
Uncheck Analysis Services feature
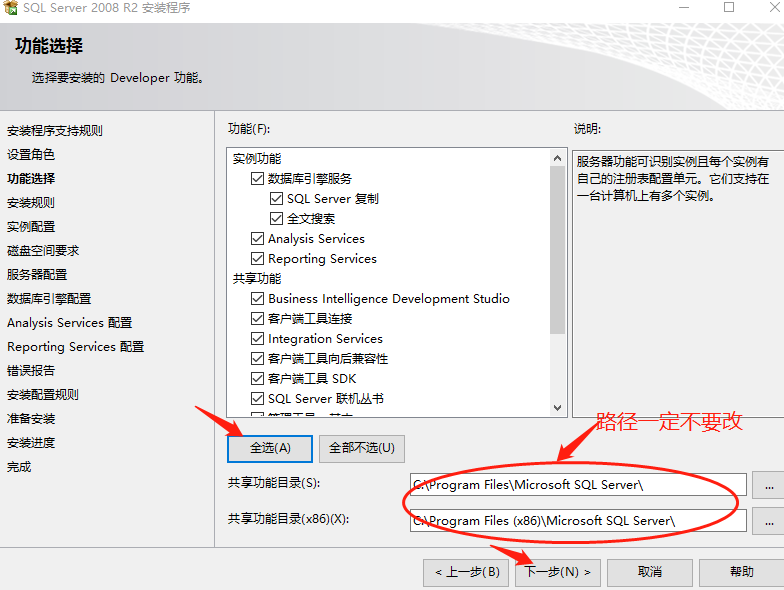click(x=258, y=238)
